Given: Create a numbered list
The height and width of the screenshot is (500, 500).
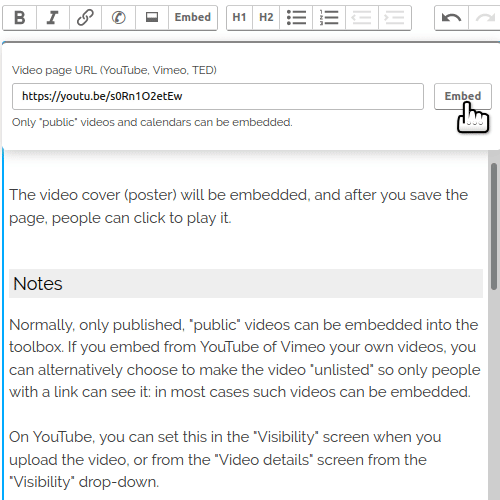Looking at the screenshot, I should [329, 18].
